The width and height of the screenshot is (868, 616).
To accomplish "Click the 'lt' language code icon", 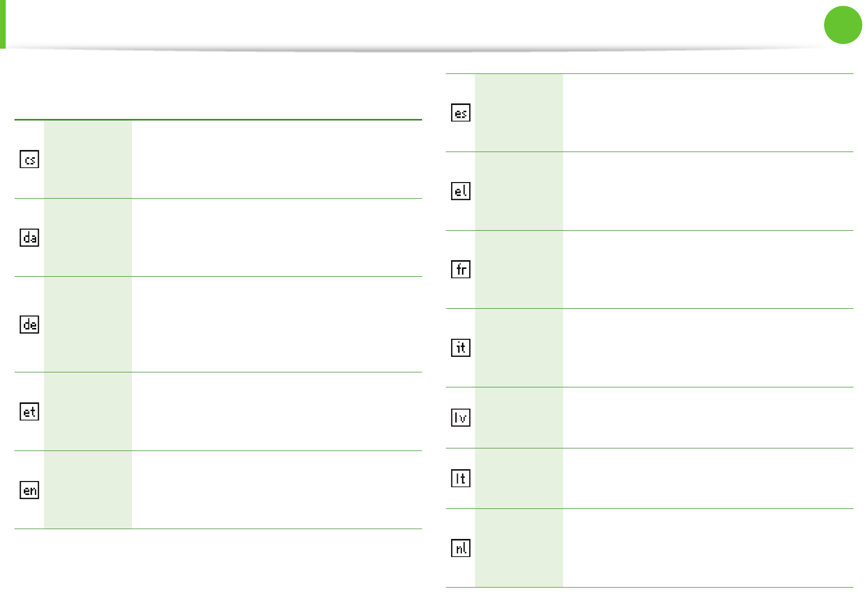I will (460, 478).
